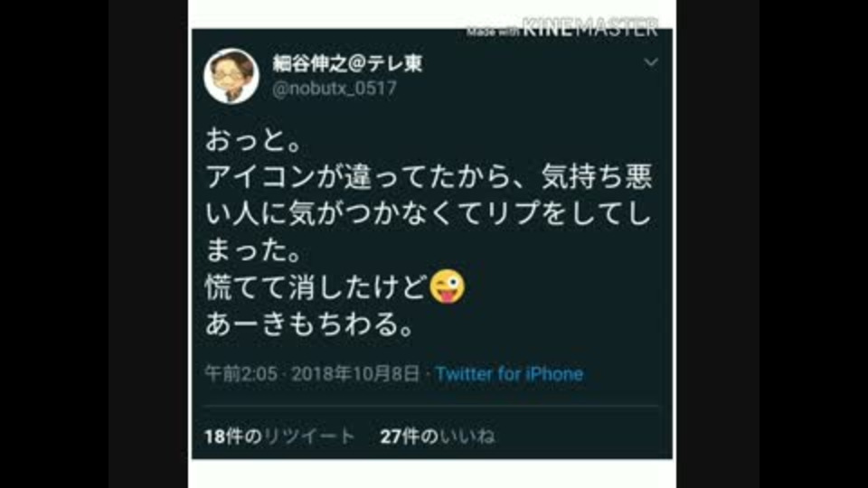Select the text 慌てて消したけど
This screenshot has height=488, width=868.
316,287
